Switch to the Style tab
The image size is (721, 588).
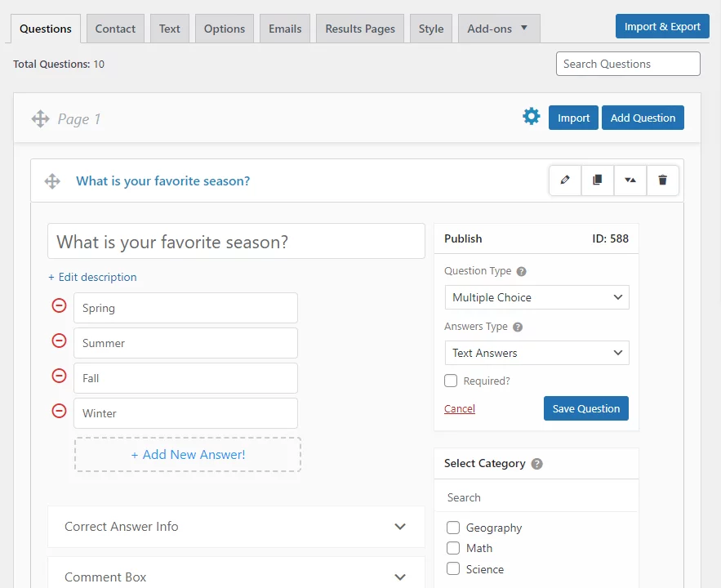click(x=431, y=29)
